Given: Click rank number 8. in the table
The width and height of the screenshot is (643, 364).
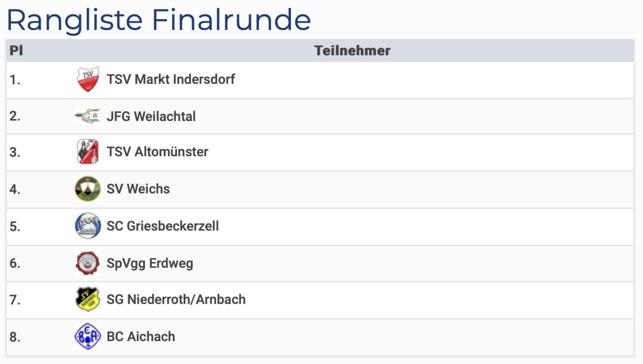Looking at the screenshot, I should tap(15, 336).
